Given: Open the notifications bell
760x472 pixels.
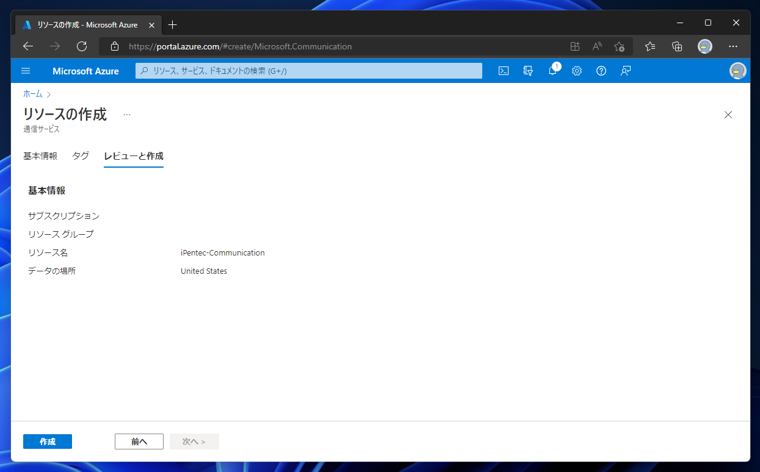Looking at the screenshot, I should click(553, 71).
